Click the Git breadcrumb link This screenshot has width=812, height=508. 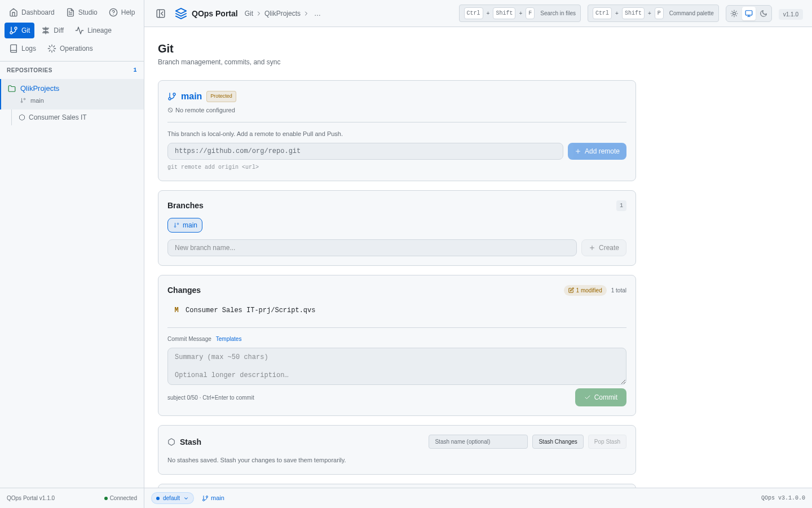[249, 14]
